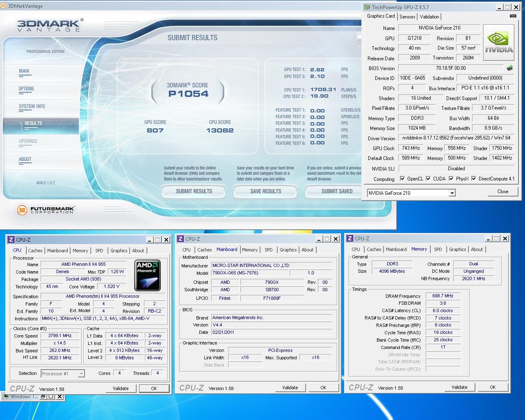Click Validate in the CPU-Z CPU window

(121, 388)
